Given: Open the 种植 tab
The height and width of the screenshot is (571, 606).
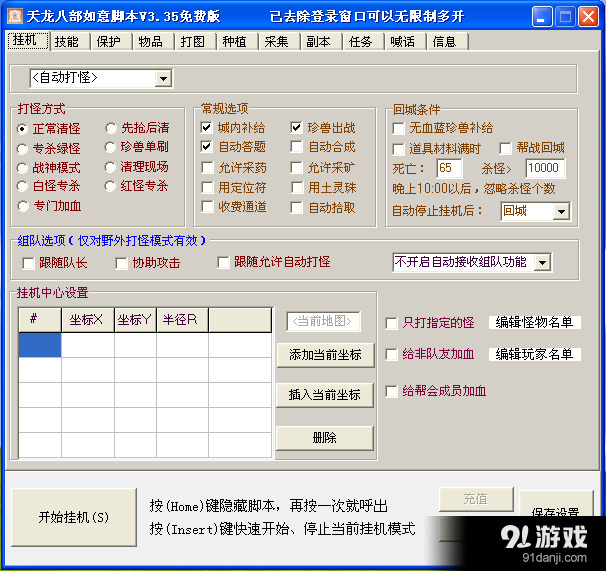Looking at the screenshot, I should point(235,41).
